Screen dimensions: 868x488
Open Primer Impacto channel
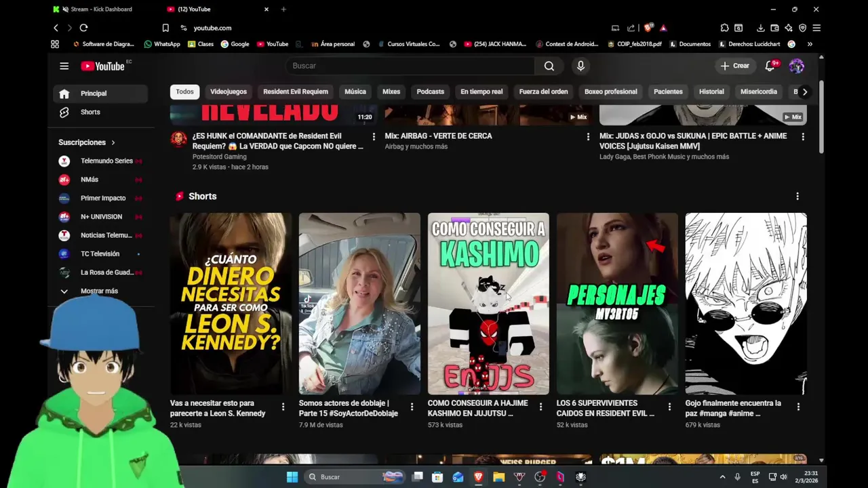click(x=100, y=198)
